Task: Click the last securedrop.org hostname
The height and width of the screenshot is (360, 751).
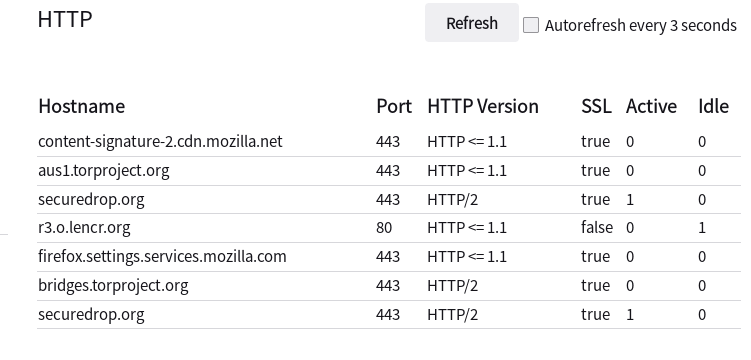Action: pos(91,315)
